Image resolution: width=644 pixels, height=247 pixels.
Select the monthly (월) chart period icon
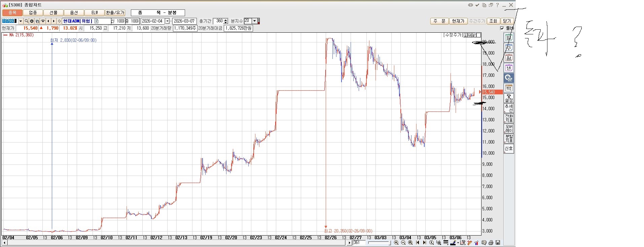pos(508,58)
